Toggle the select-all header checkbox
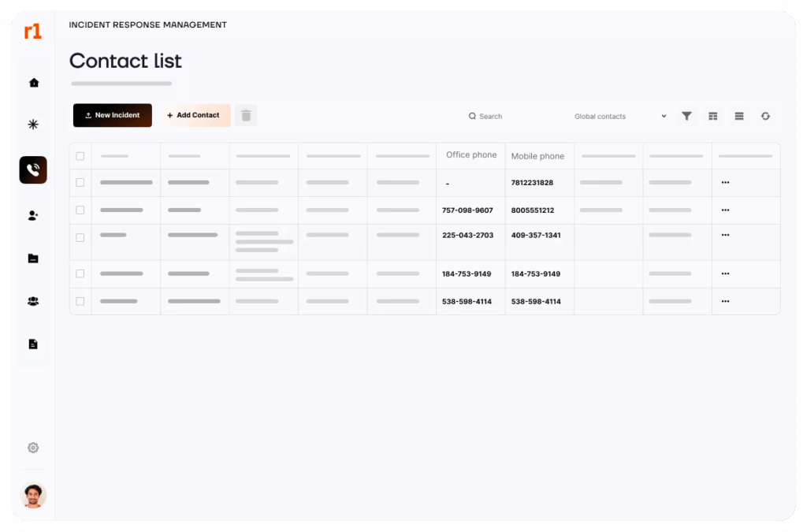This screenshot has height=532, width=807. (x=80, y=156)
